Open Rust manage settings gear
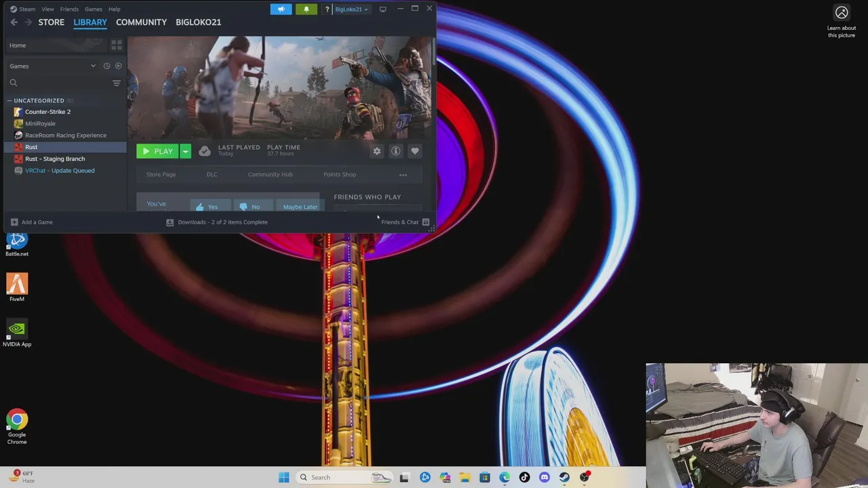Screen dimensions: 868x488 pos(377,151)
